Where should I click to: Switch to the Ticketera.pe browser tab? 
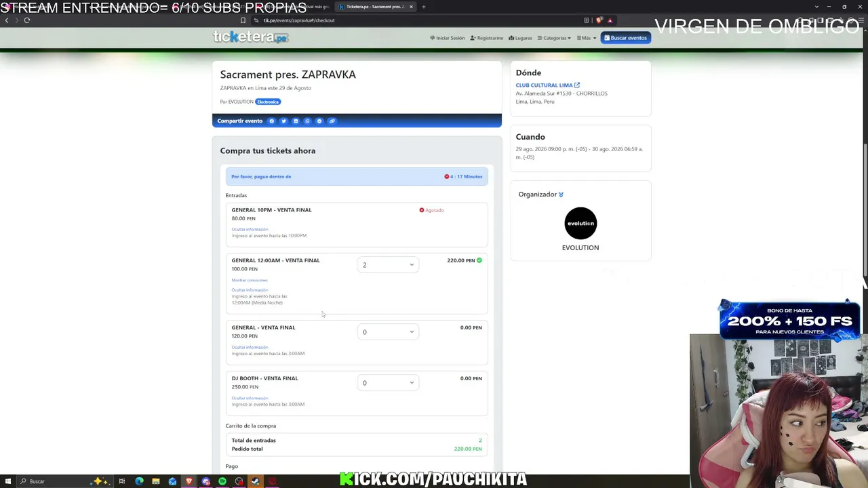[x=375, y=7]
